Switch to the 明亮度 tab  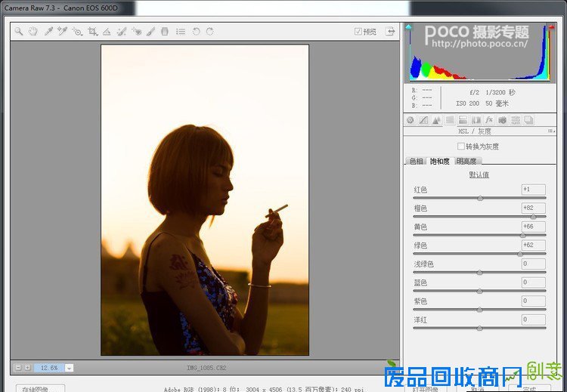pyautogui.click(x=466, y=161)
